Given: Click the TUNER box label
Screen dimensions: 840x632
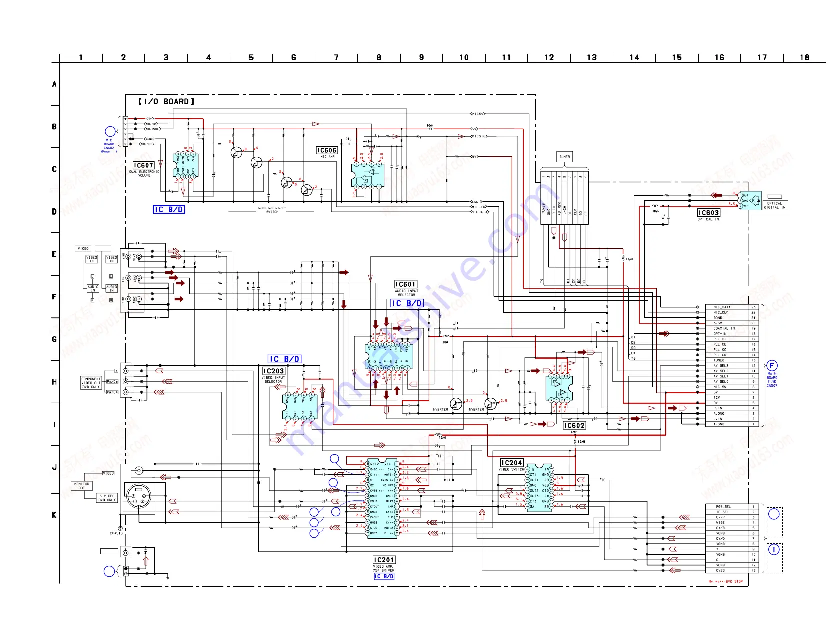Looking at the screenshot, I should click(x=565, y=157).
